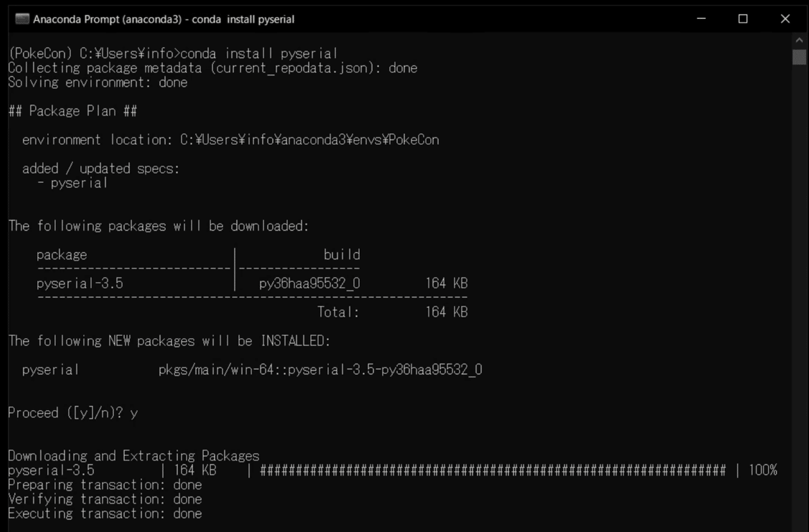Click 'pyserial-3.5' in the package table
The width and height of the screenshot is (809, 532).
coord(80,283)
